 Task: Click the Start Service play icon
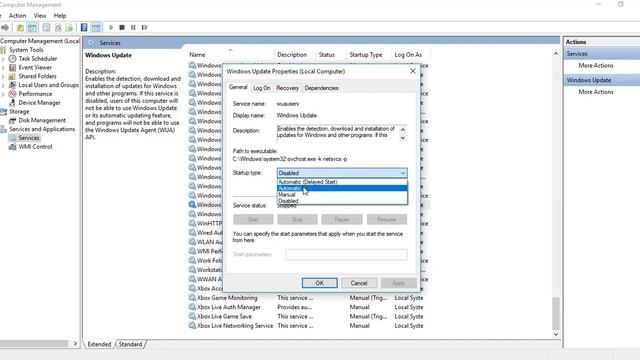[111, 27]
